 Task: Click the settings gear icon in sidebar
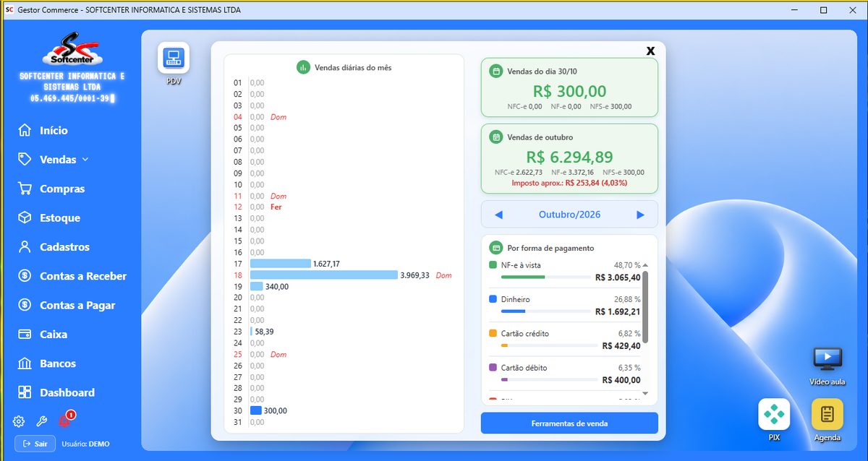point(19,422)
